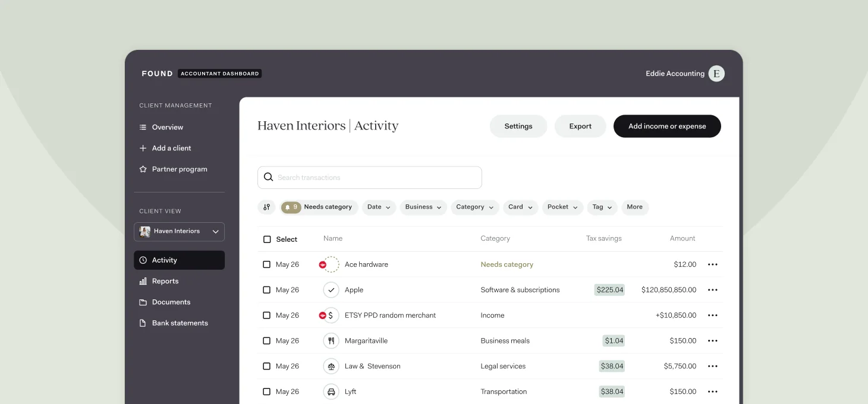
Task: Click the amount $5,750.00
Action: point(680,367)
